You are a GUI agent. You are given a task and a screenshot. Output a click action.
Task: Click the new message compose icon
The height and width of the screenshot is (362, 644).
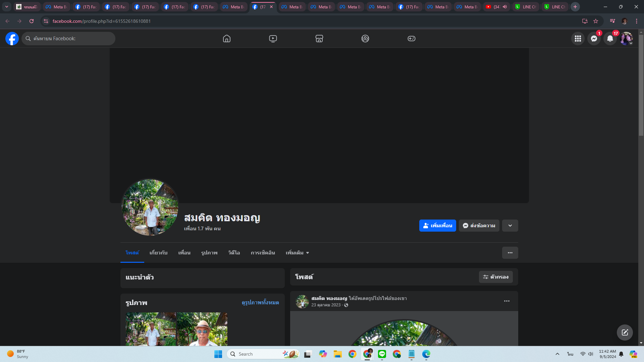[x=625, y=332]
